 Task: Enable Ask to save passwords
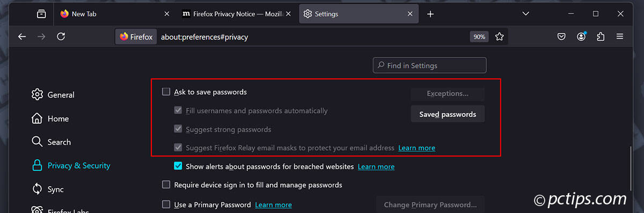pos(166,92)
